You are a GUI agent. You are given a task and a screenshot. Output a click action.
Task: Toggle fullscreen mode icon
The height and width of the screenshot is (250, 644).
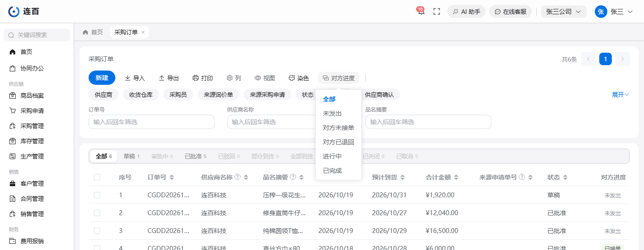(437, 12)
